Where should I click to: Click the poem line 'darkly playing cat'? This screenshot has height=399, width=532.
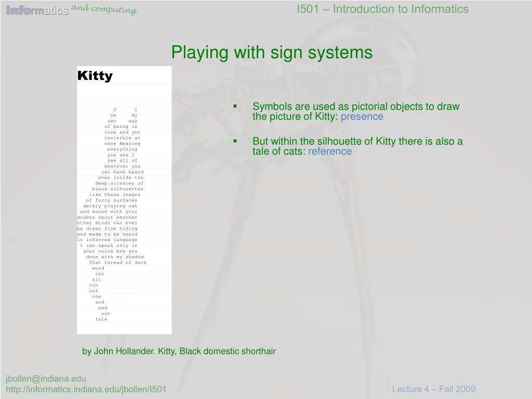(x=110, y=206)
